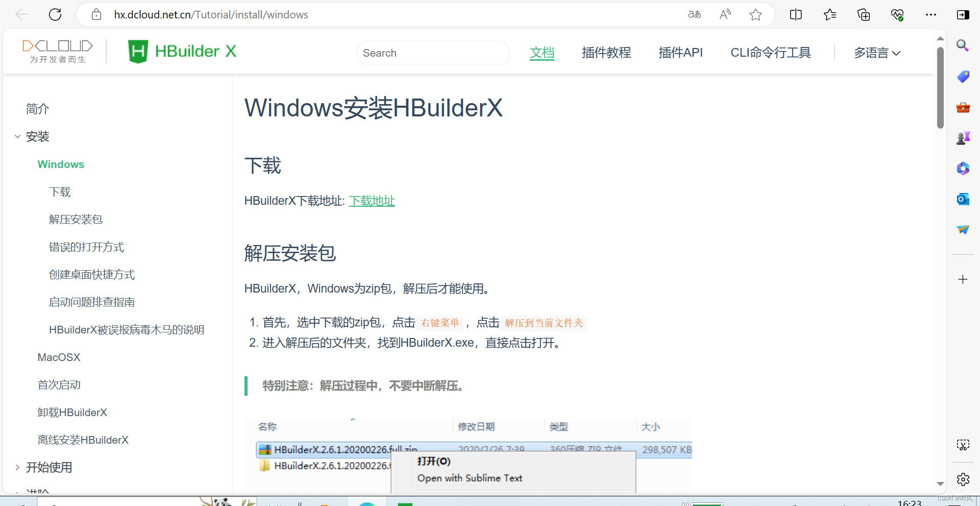Go to 下载 section in sidebar
This screenshot has height=506, width=980.
[x=60, y=192]
